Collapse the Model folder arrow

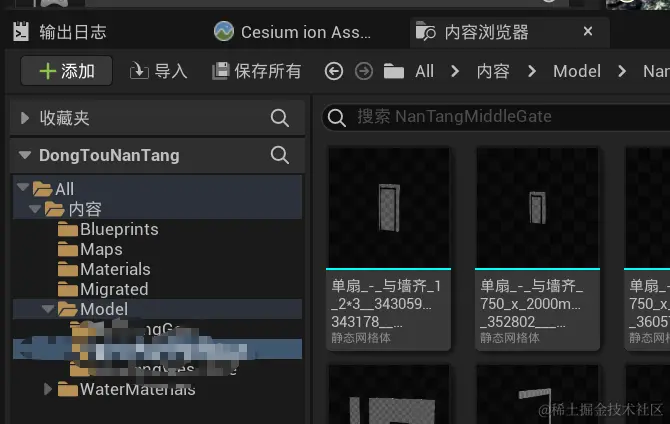coord(48,309)
